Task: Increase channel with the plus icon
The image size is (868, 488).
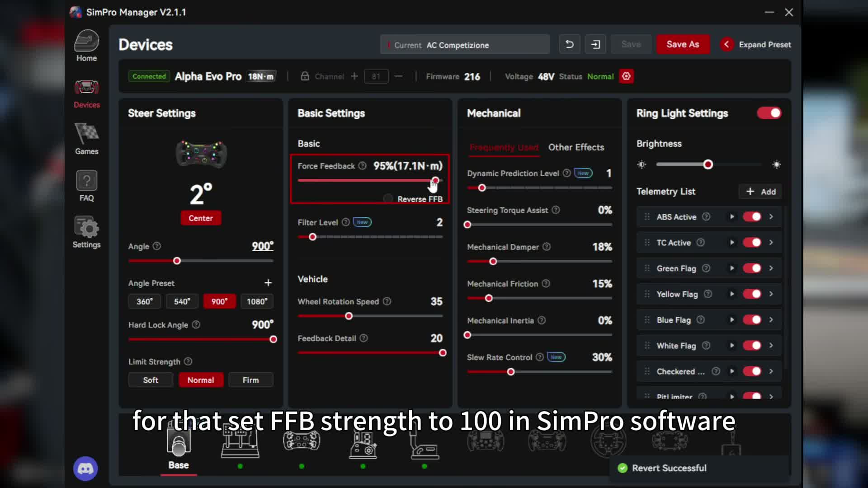Action: pos(354,76)
